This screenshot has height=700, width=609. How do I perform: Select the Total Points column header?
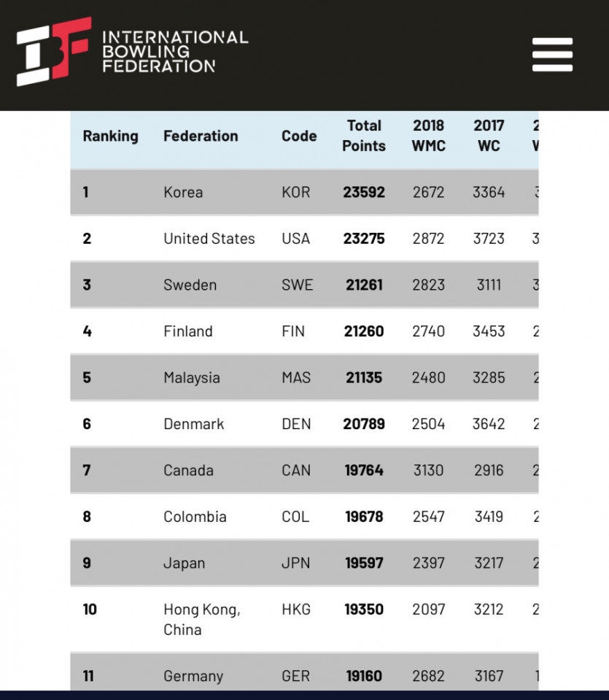(x=364, y=136)
